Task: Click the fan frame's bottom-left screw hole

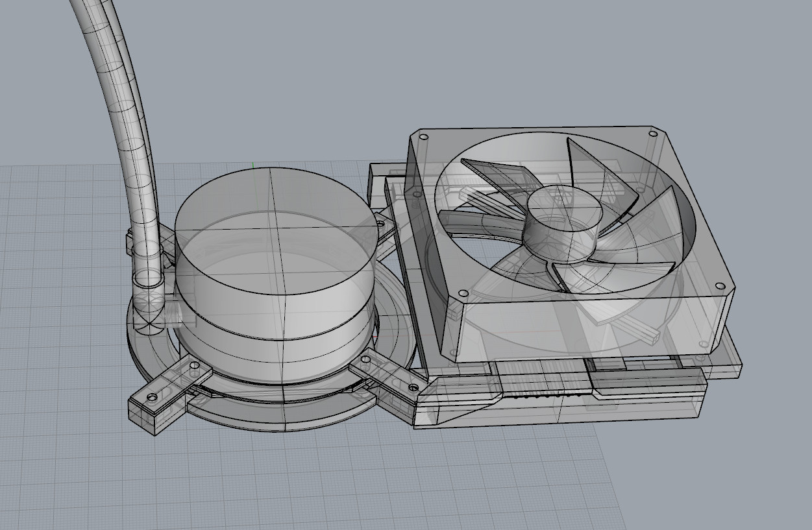Action: pyautogui.click(x=462, y=294)
